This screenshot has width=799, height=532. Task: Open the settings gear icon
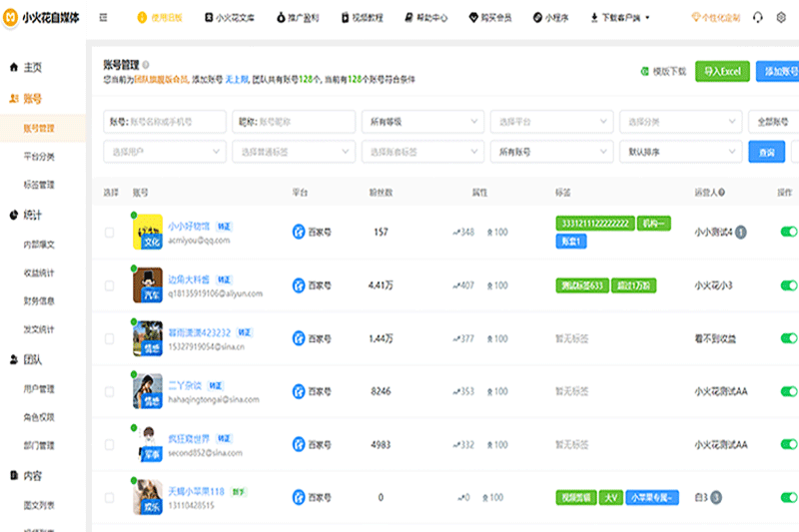[x=781, y=18]
